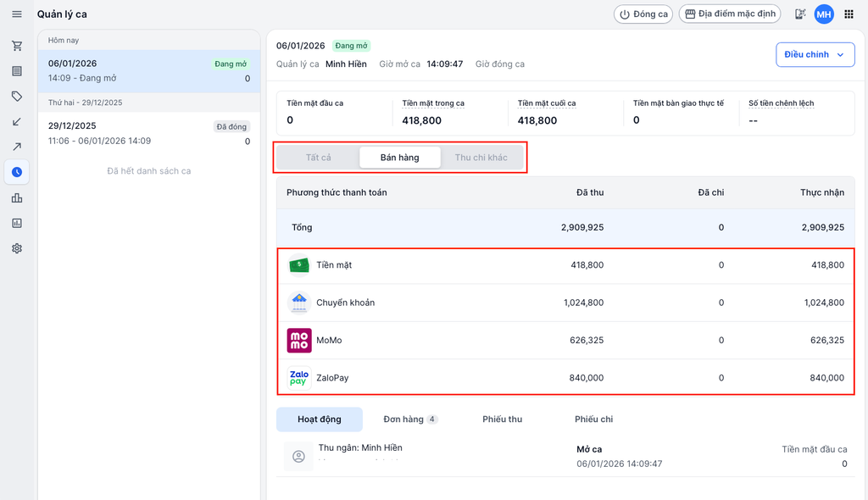Select the clock shift management icon
The height and width of the screenshot is (500, 868).
[17, 173]
